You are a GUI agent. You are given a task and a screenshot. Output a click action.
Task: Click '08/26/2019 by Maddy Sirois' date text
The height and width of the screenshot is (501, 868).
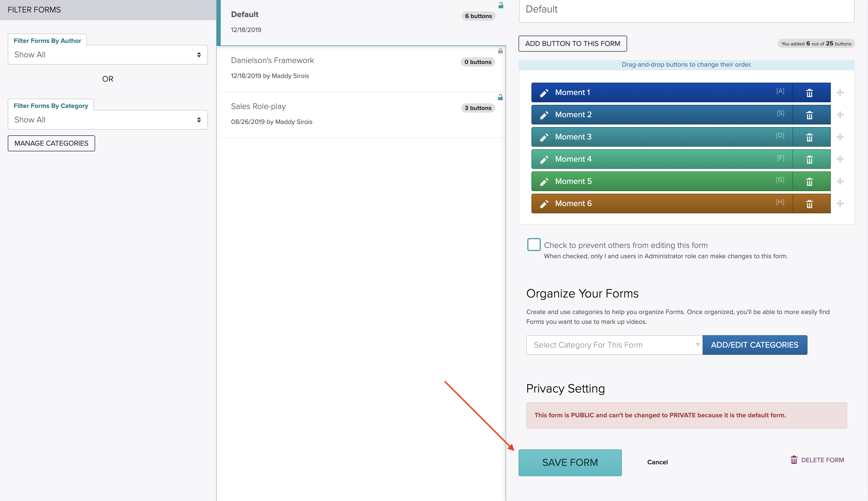click(272, 122)
